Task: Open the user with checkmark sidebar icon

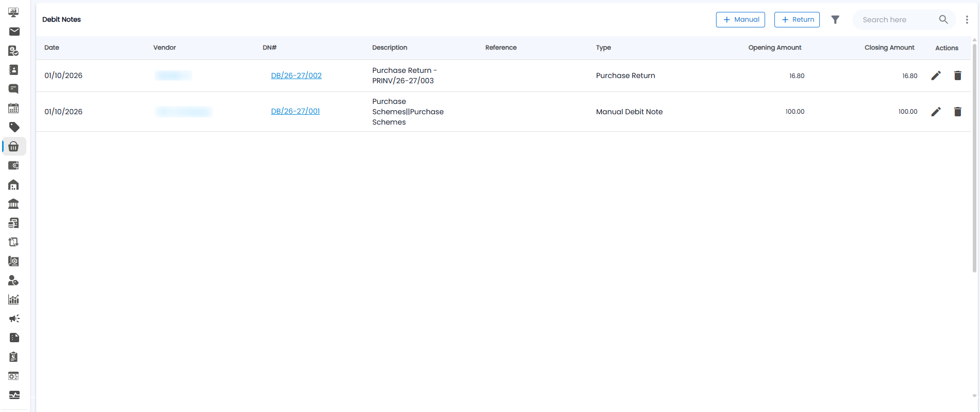Action: (14, 51)
